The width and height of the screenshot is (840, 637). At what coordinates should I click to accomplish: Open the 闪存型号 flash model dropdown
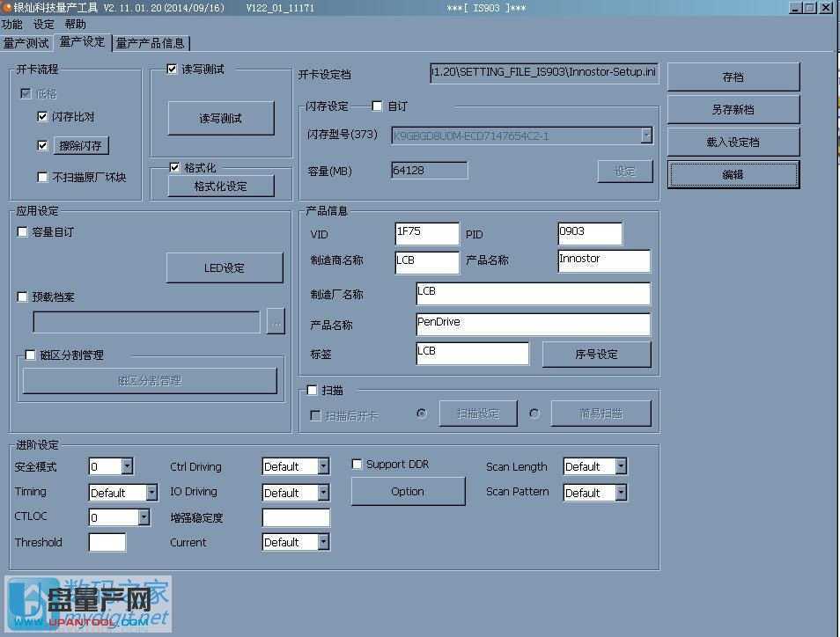click(x=647, y=135)
